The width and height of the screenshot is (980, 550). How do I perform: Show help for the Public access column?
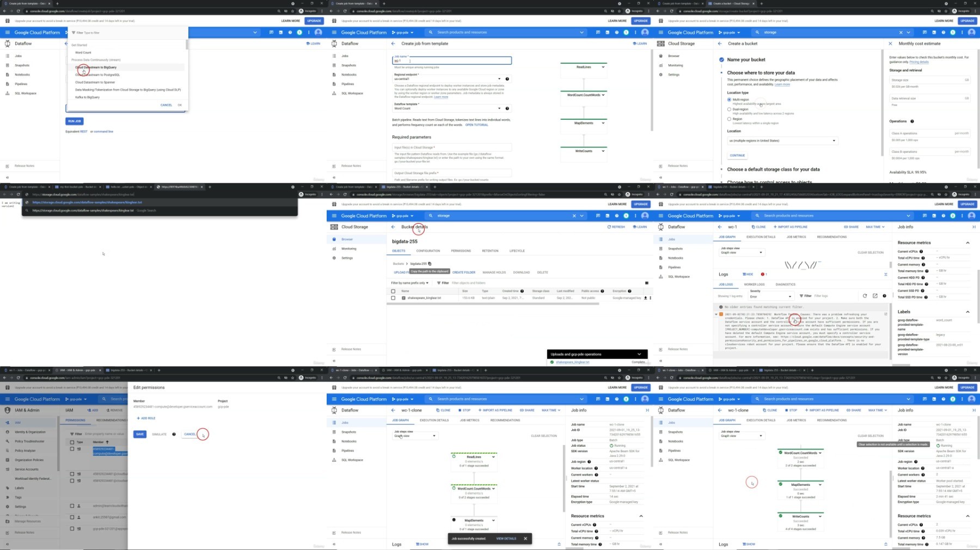pyautogui.click(x=602, y=291)
